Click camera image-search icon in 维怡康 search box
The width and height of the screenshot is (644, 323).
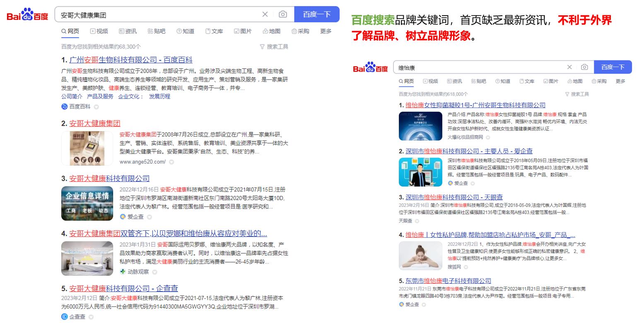click(x=584, y=67)
